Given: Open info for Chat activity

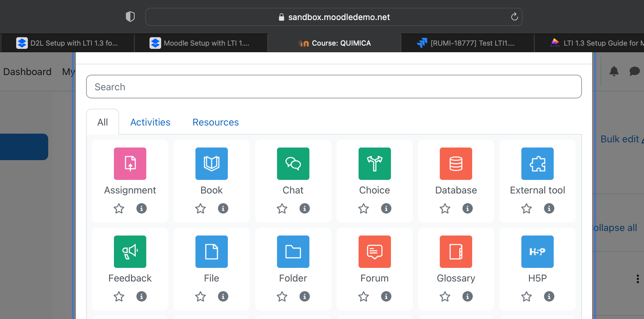Looking at the screenshot, I should click(x=305, y=208).
